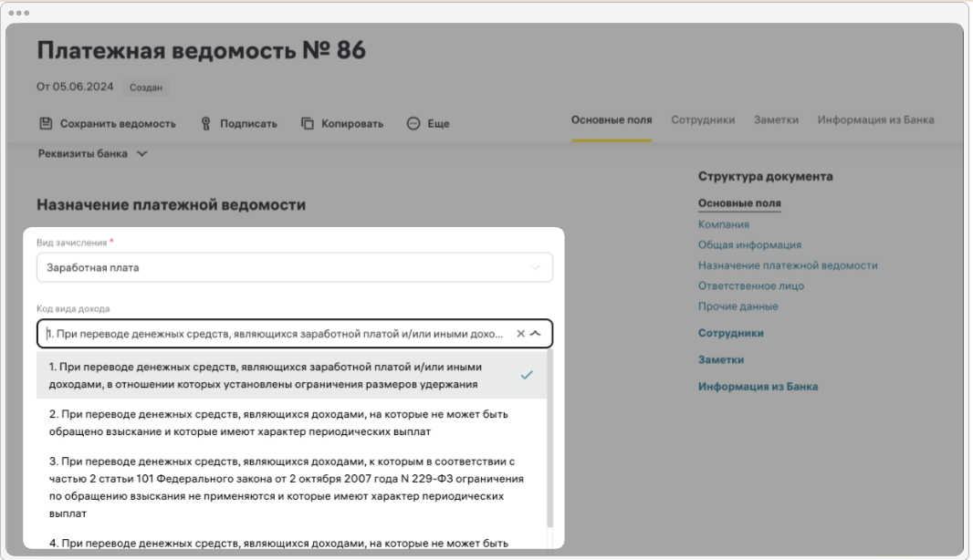Click the copy icon beside Копировать
Screen dimensions: 973x560
308,123
